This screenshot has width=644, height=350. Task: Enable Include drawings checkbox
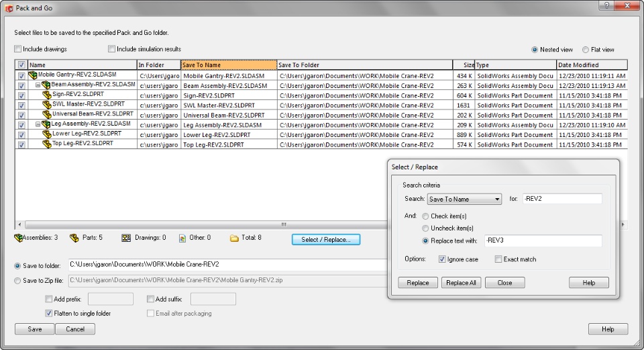point(17,49)
